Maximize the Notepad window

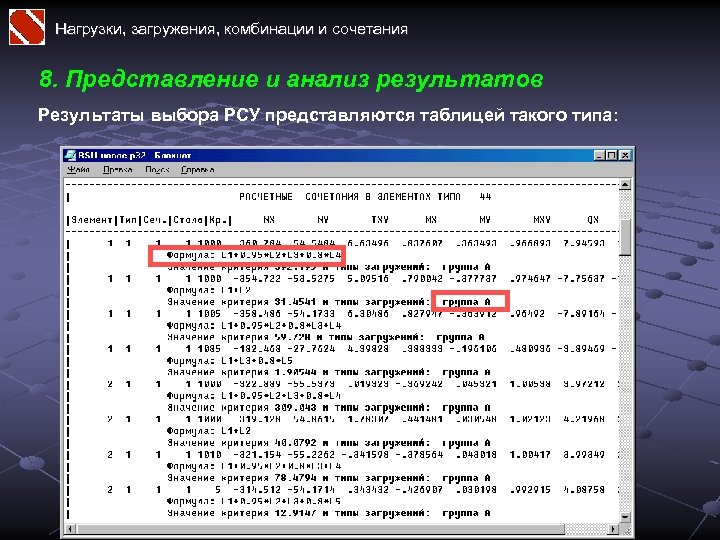click(x=611, y=155)
